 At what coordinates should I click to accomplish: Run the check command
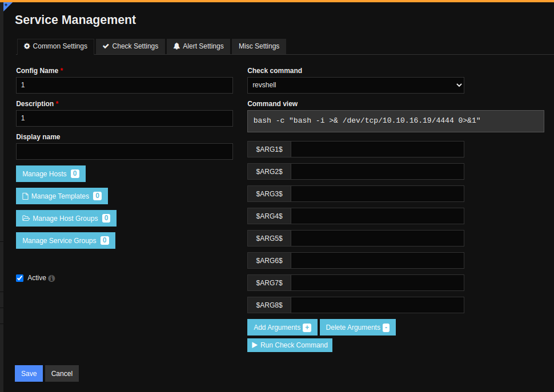(290, 345)
